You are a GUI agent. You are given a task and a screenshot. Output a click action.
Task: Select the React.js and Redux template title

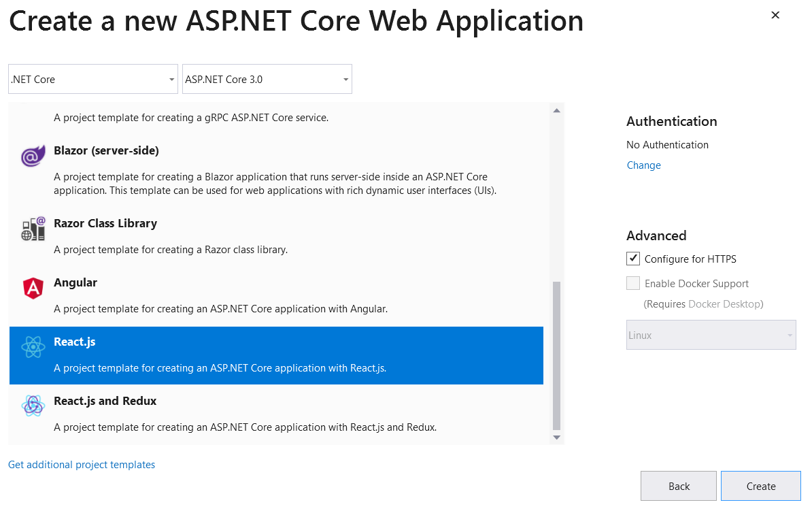[x=105, y=401]
